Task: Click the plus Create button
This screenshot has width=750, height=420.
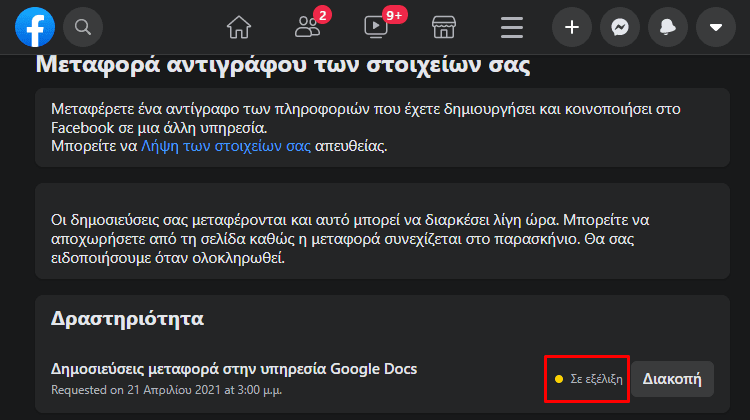Action: [572, 27]
